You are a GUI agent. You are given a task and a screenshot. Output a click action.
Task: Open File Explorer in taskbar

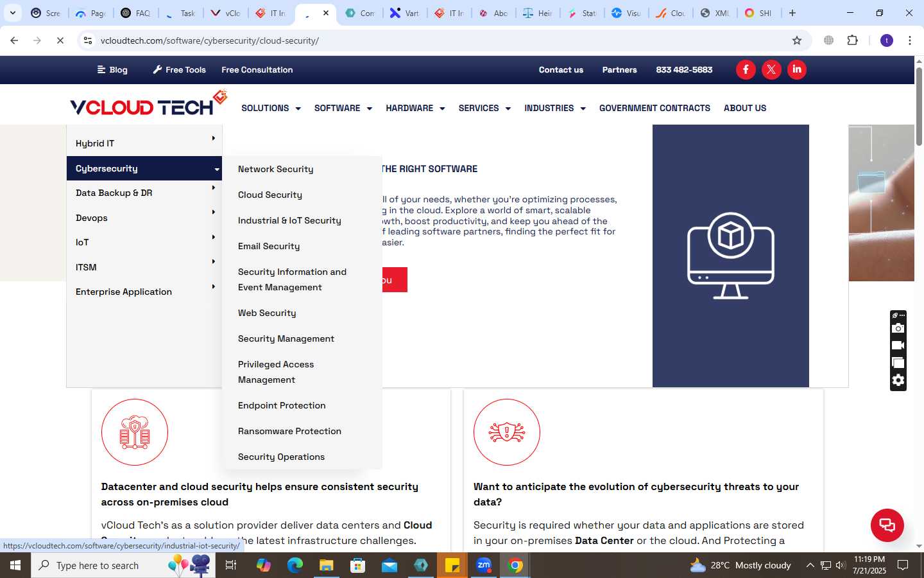click(327, 565)
